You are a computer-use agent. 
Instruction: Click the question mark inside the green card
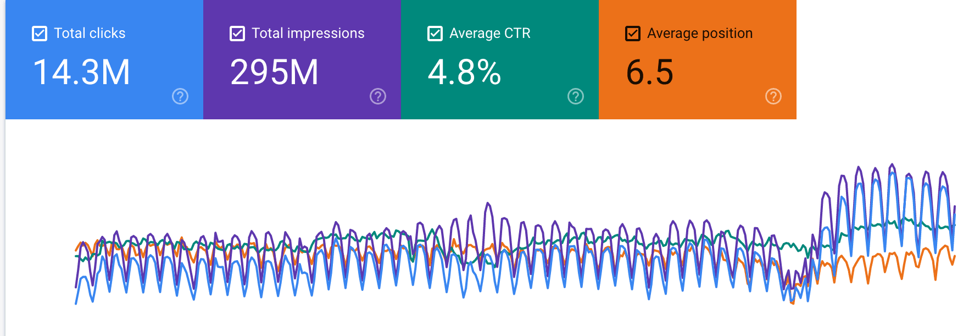pyautogui.click(x=575, y=97)
